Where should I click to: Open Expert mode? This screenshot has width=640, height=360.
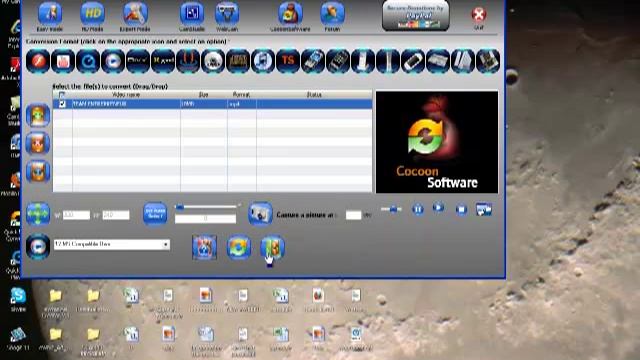coord(135,14)
